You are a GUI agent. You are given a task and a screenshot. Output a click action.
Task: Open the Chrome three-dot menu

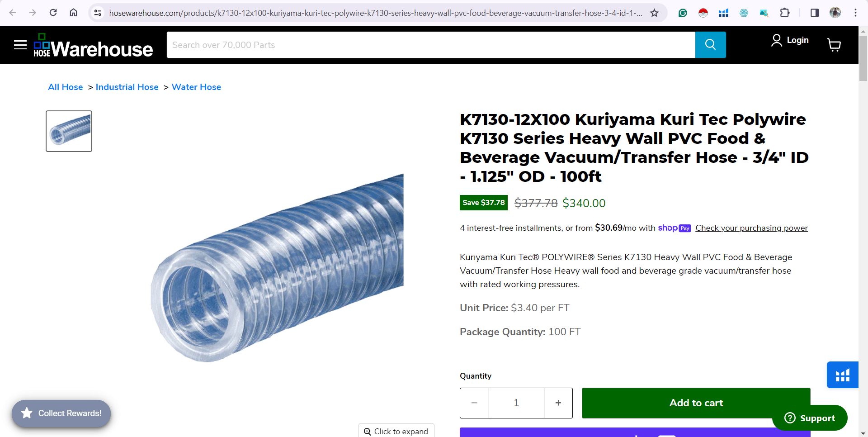[x=855, y=13]
